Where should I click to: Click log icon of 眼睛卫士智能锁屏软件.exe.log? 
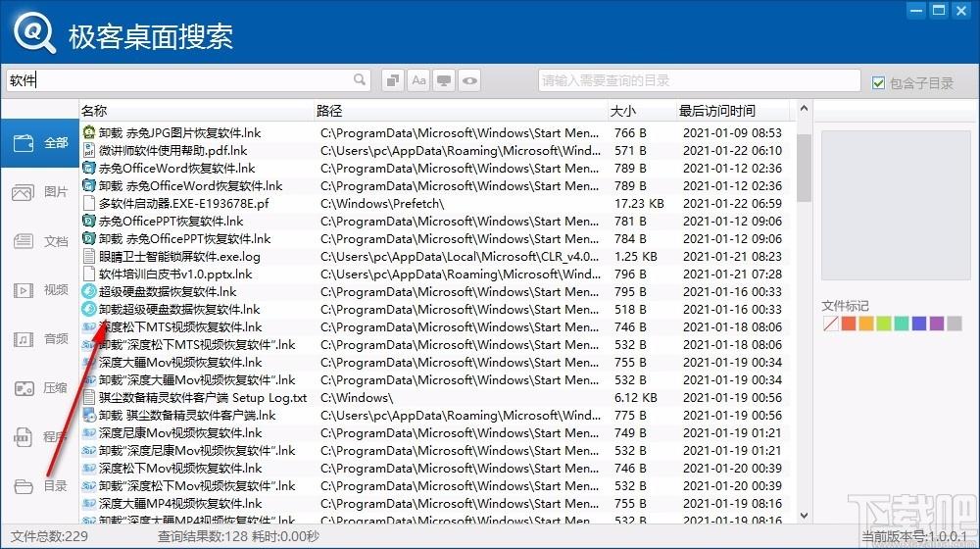89,257
